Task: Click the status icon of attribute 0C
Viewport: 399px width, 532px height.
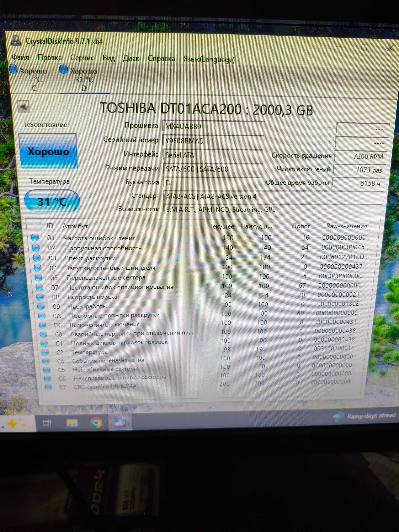Action: coord(43,325)
